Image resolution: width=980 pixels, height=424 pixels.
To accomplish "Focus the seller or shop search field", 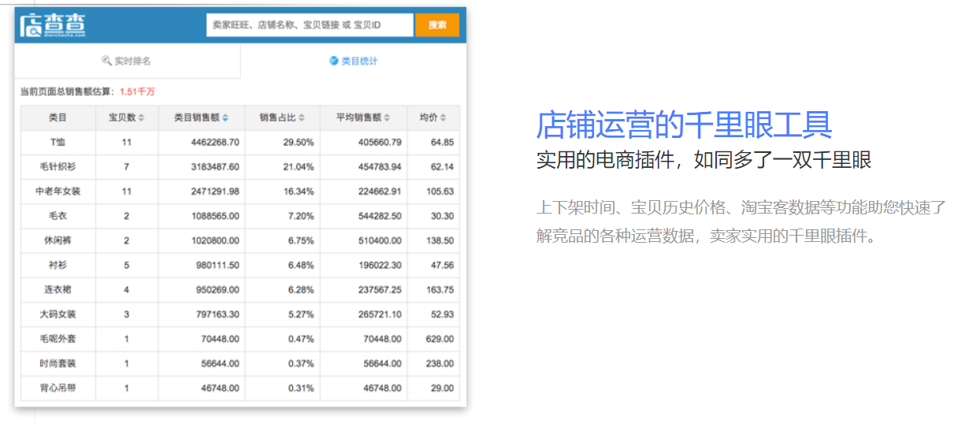I will coord(310,25).
